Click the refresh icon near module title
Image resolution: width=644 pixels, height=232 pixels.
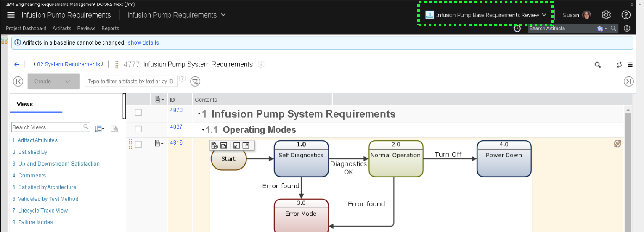(619, 65)
